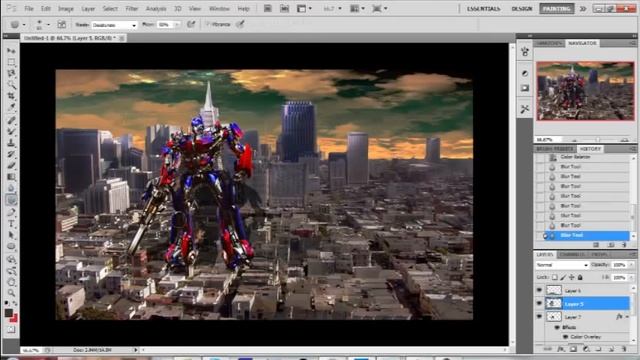
Task: Toggle visibility of Layer 7 Effects
Action: tap(557, 327)
